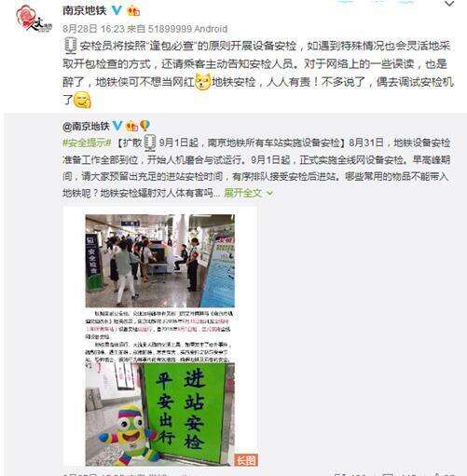Click the blue V verified badge beside top username
The height and width of the screenshot is (476, 467).
pyautogui.click(x=117, y=10)
